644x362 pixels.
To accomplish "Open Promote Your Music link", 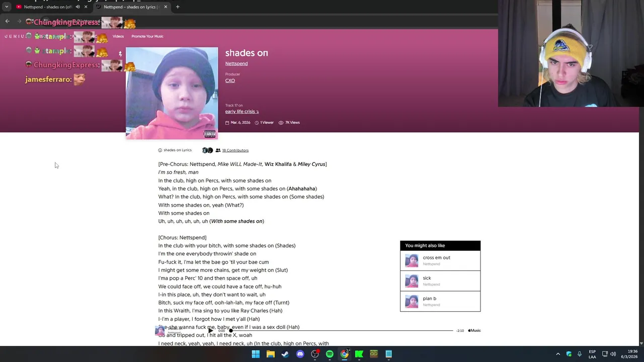I will pos(147,36).
